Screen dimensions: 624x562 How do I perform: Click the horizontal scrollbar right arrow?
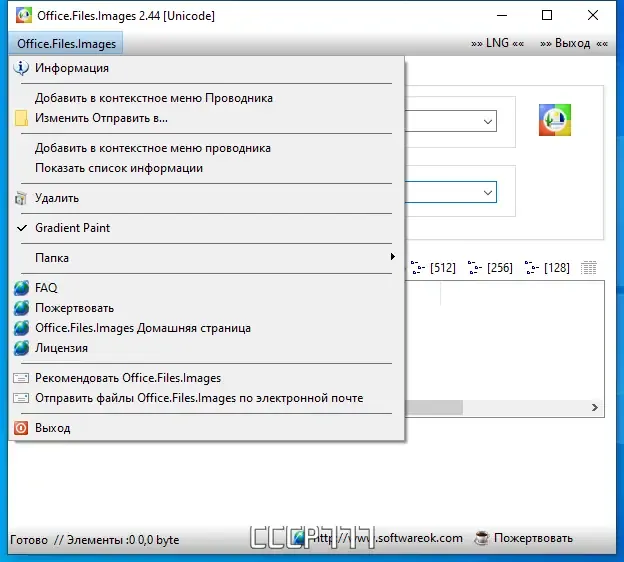(595, 408)
